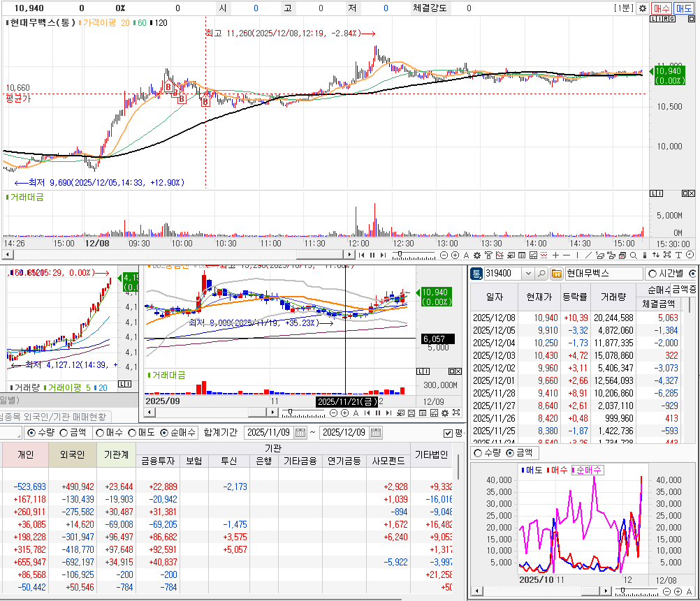Screen dimensions: 700x601
Task: Click the clock icon in chart toolbar
Action: point(690,255)
